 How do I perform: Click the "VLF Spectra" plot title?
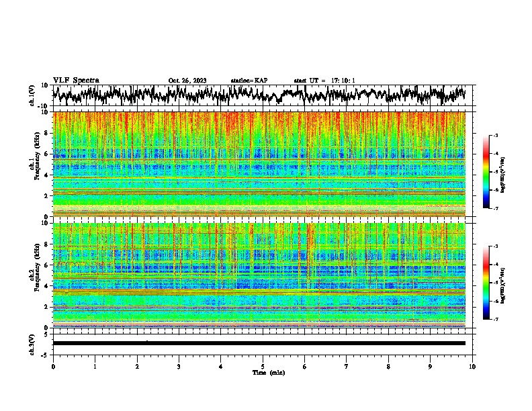coord(76,81)
